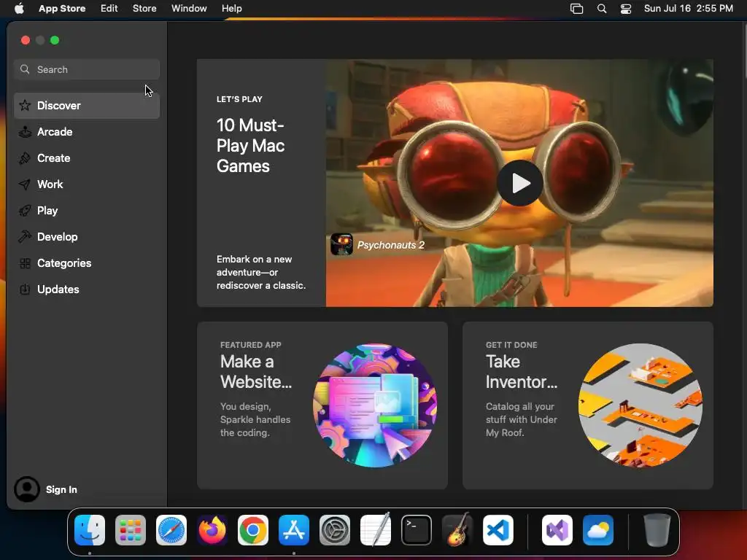Click the App Store icon in Dock
The height and width of the screenshot is (560, 747).
pos(294,529)
